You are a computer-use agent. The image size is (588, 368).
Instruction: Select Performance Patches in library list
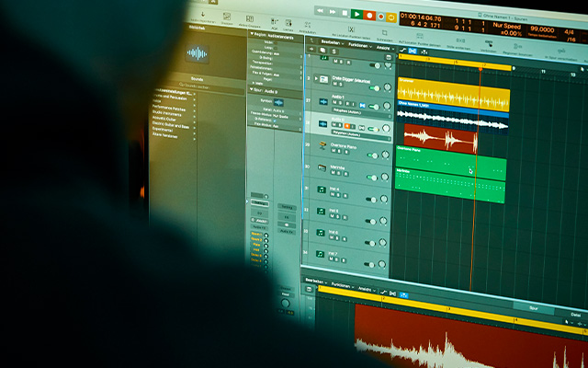[169, 108]
